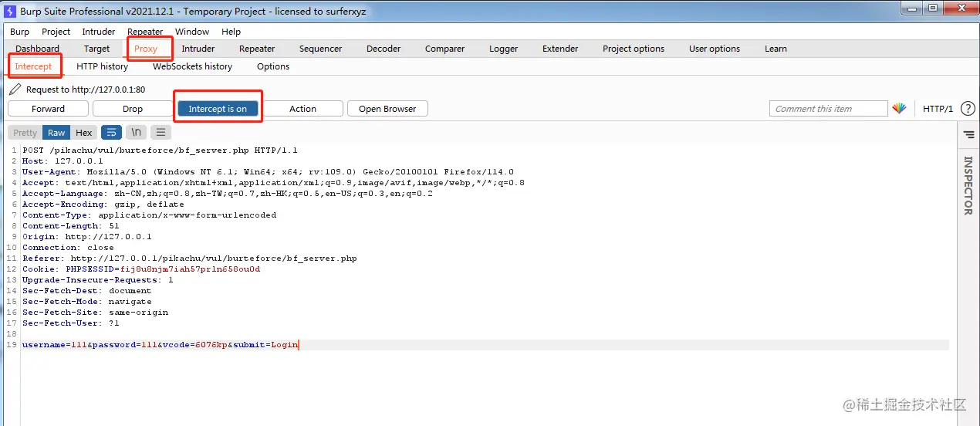980x426 pixels.
Task: Click the Origin header line
Action: (x=86, y=237)
